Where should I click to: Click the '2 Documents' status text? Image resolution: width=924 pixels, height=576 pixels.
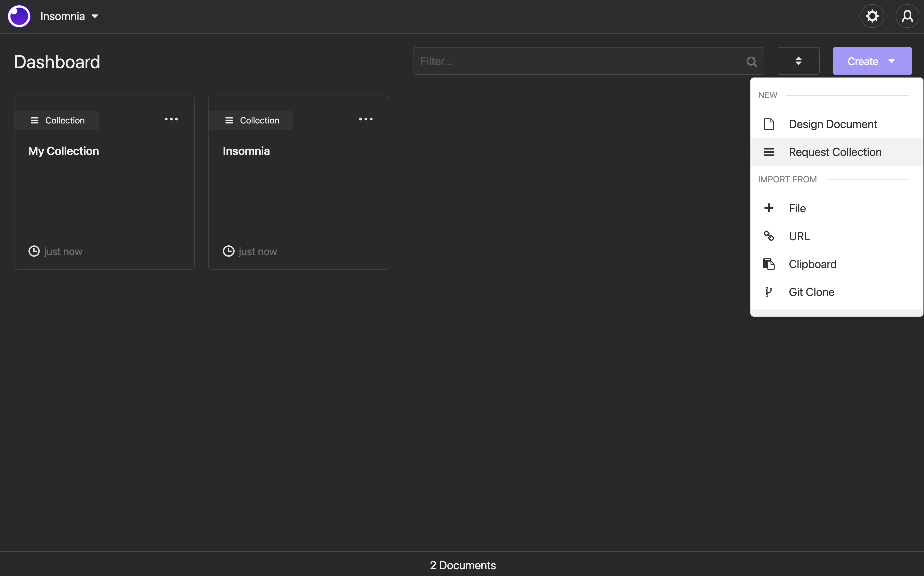click(463, 565)
